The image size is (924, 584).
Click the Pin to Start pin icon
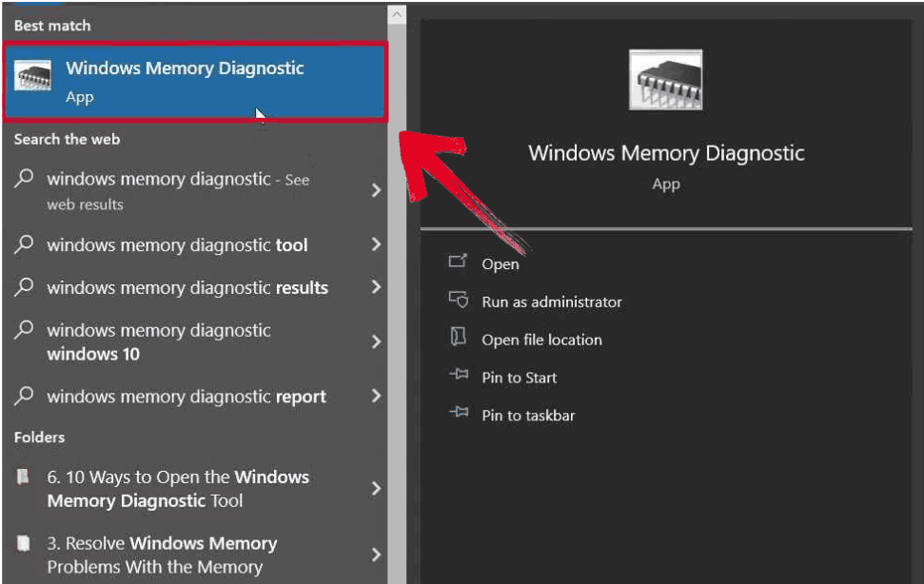[x=459, y=375]
